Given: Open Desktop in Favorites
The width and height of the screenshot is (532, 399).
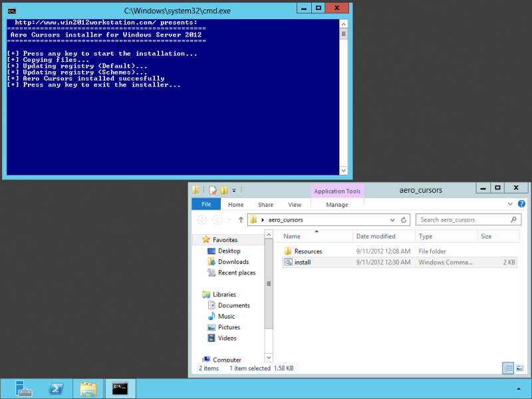Looking at the screenshot, I should click(229, 251).
